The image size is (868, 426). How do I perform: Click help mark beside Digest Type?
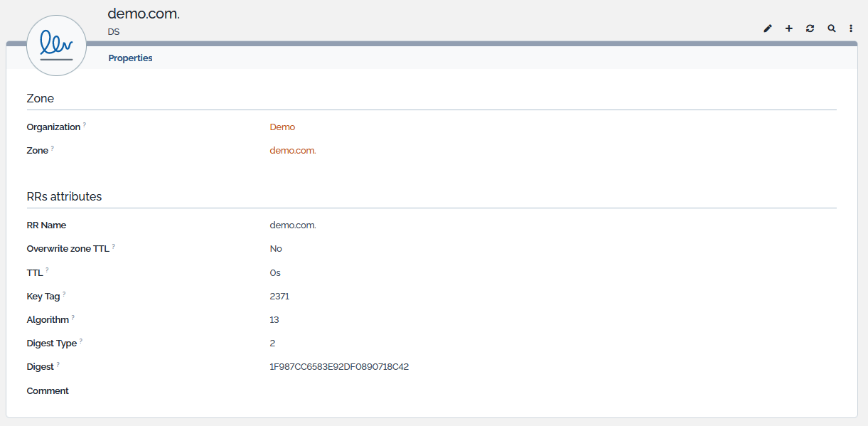click(x=81, y=341)
